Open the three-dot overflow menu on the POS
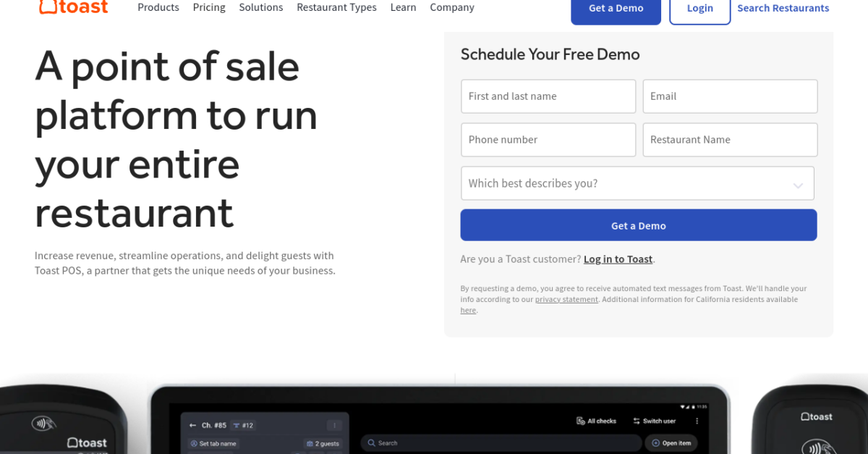The image size is (868, 454). pos(697,421)
